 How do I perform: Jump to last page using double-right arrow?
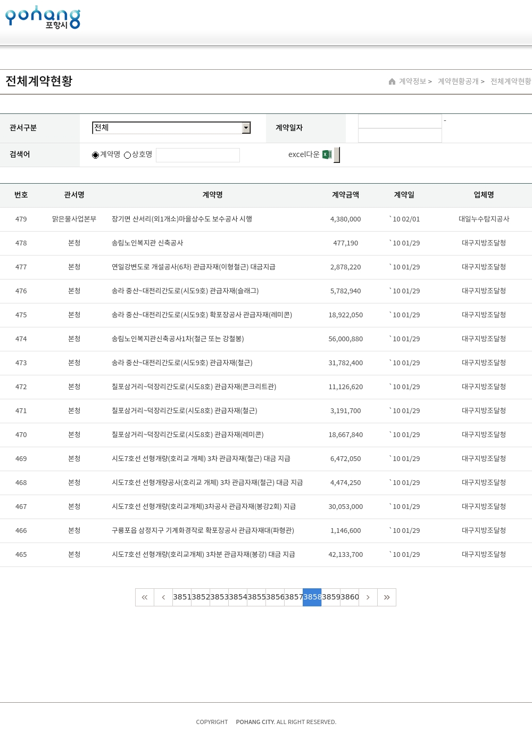pos(387,597)
